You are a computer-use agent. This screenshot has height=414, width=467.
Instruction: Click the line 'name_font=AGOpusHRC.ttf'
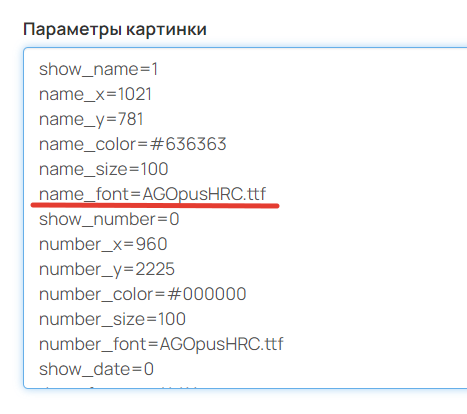pyautogui.click(x=152, y=194)
